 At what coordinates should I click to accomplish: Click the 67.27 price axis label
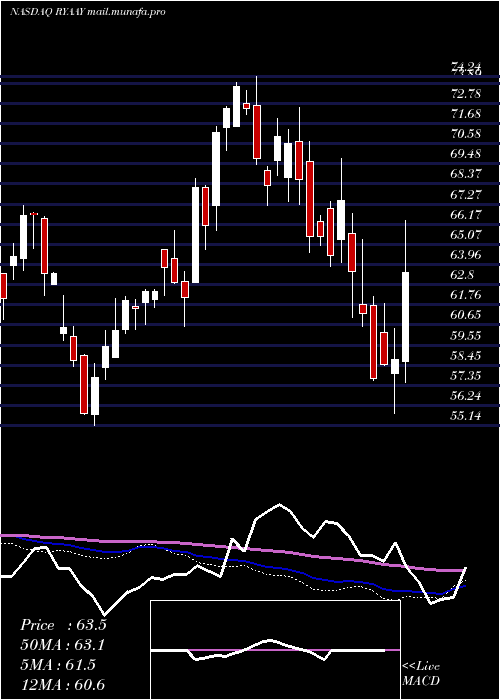tap(466, 195)
